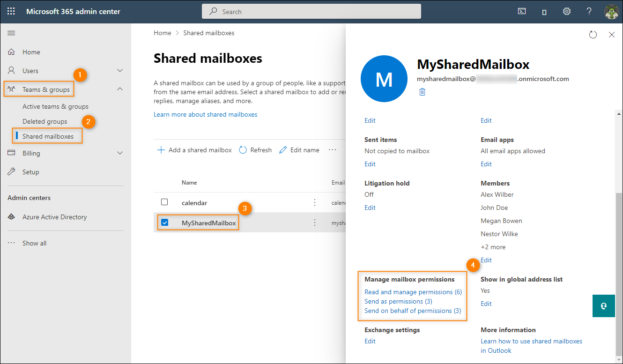
Task: Open Learn more about shared mailboxes
Action: (x=206, y=114)
